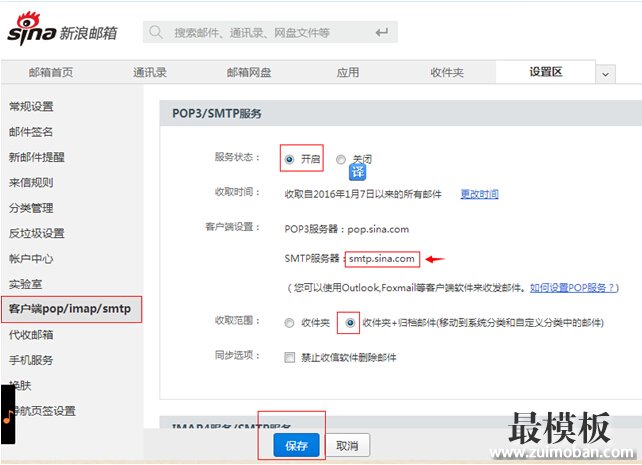Click the 保存 button
The width and height of the screenshot is (642, 465).
[x=296, y=445]
